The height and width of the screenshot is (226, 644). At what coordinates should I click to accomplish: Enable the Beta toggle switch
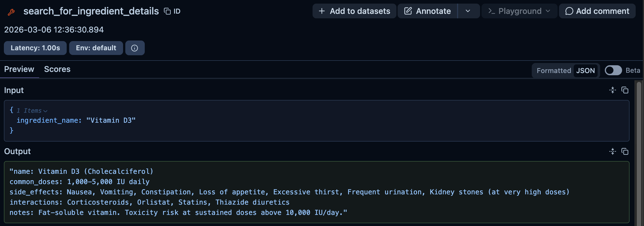[x=613, y=70]
